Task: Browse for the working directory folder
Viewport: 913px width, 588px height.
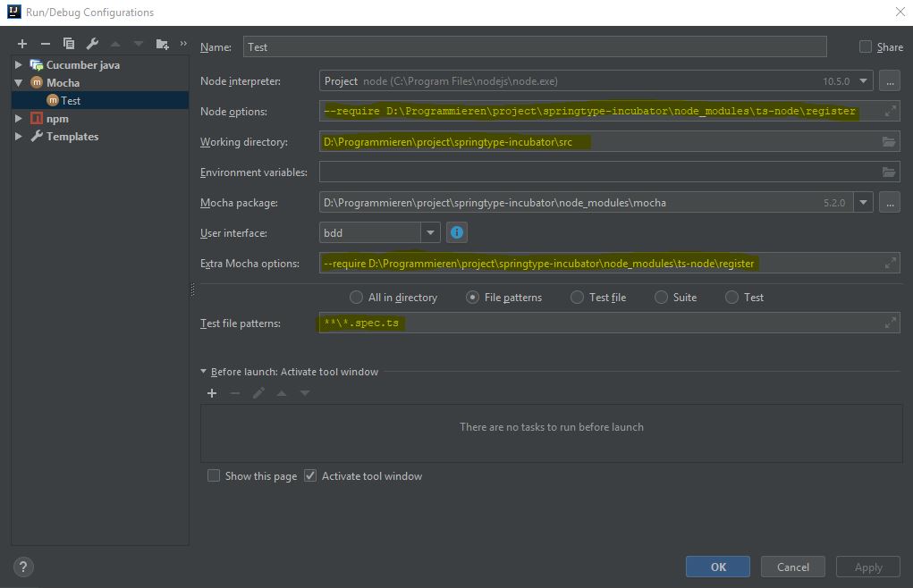Action: click(889, 141)
